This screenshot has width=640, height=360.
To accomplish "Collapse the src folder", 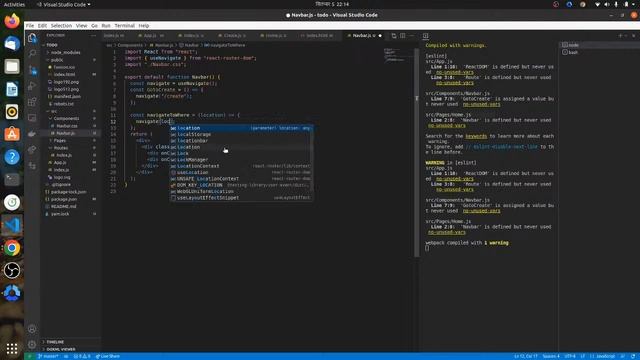I will point(54,111).
